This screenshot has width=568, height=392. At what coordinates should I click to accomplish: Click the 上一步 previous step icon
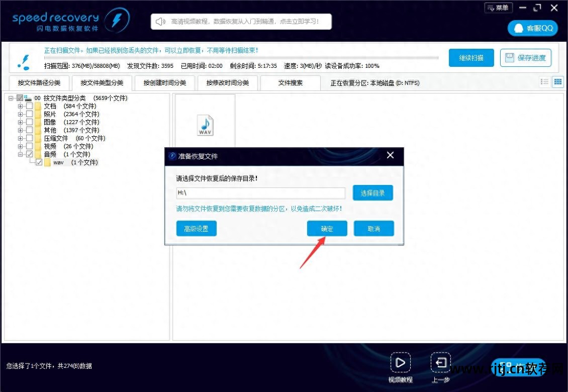click(x=440, y=362)
